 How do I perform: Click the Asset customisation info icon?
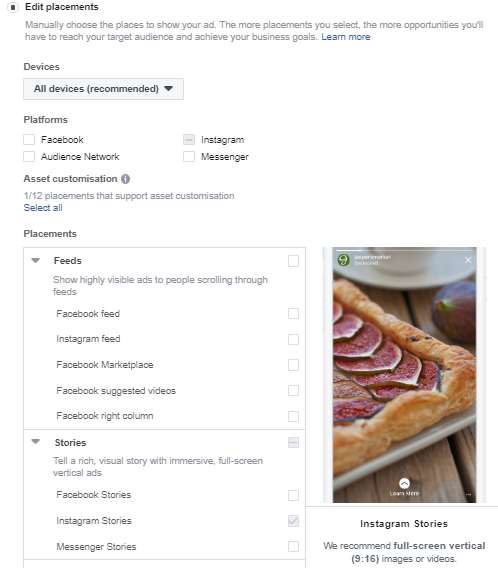coord(125,179)
